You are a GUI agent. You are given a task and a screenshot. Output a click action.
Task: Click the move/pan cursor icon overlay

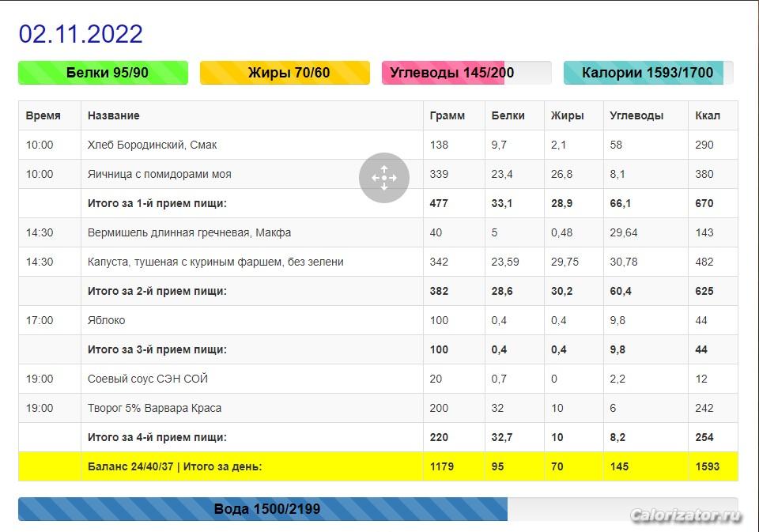click(x=383, y=178)
